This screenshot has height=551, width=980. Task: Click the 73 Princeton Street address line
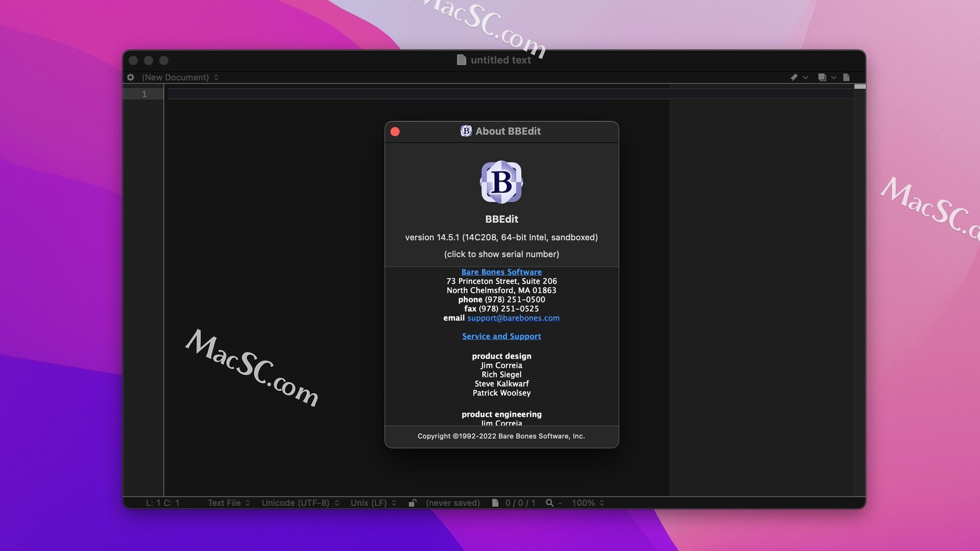(x=501, y=281)
